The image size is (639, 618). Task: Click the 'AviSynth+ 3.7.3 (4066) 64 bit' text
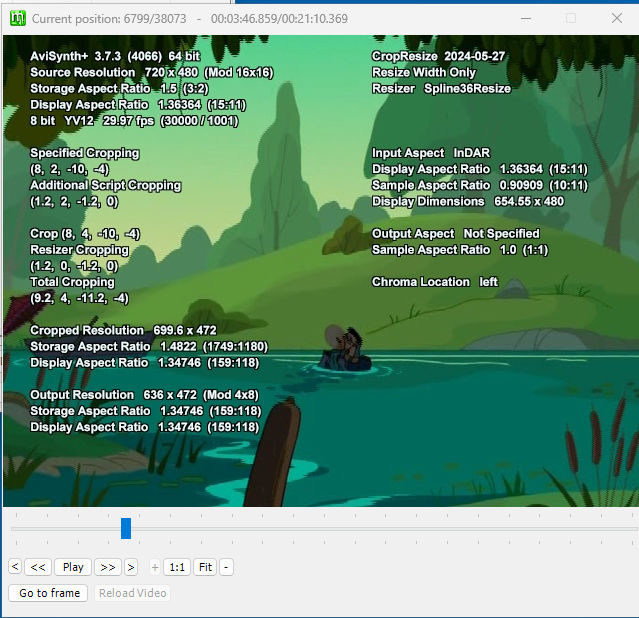tap(115, 57)
